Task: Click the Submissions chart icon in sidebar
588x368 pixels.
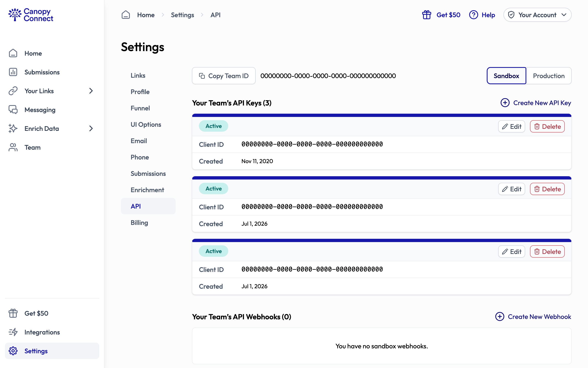Action: click(13, 72)
